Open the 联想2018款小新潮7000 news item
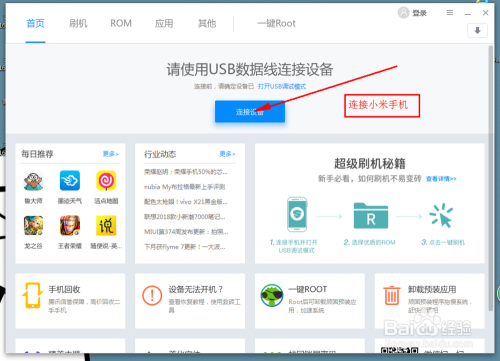Viewport: 500px width, 361px height. tap(185, 217)
